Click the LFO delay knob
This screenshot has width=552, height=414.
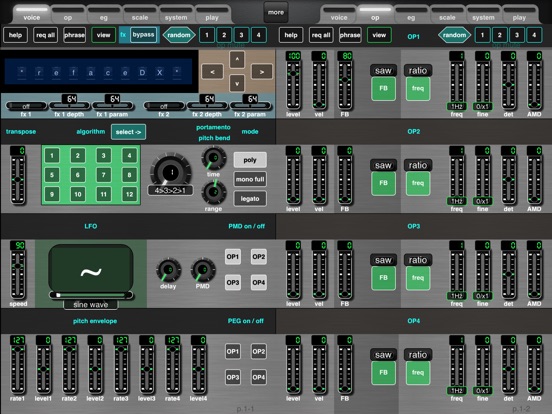point(168,270)
